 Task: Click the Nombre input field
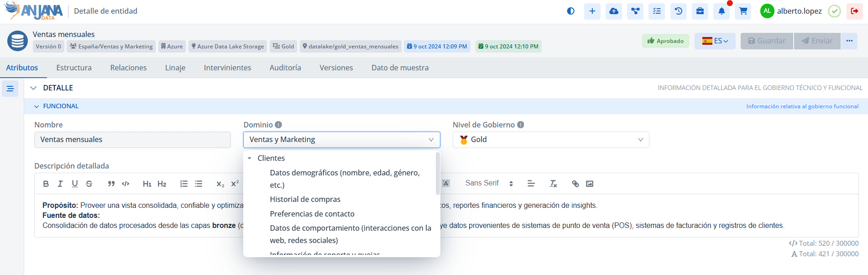pos(132,140)
